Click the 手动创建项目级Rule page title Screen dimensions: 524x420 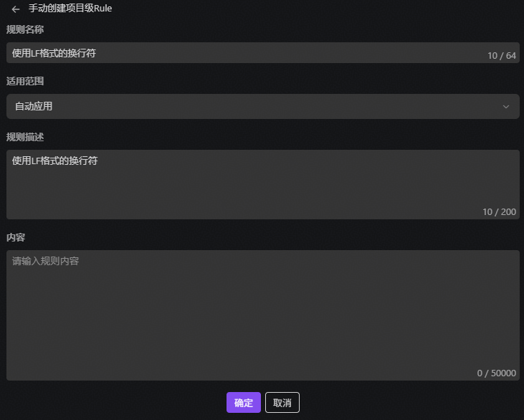click(x=70, y=9)
